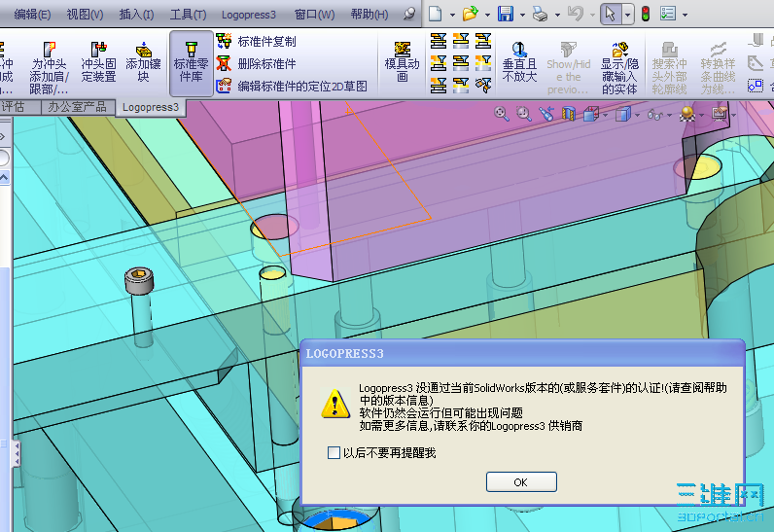Click the Open file folder icon
This screenshot has height=532, width=774.
[470, 14]
